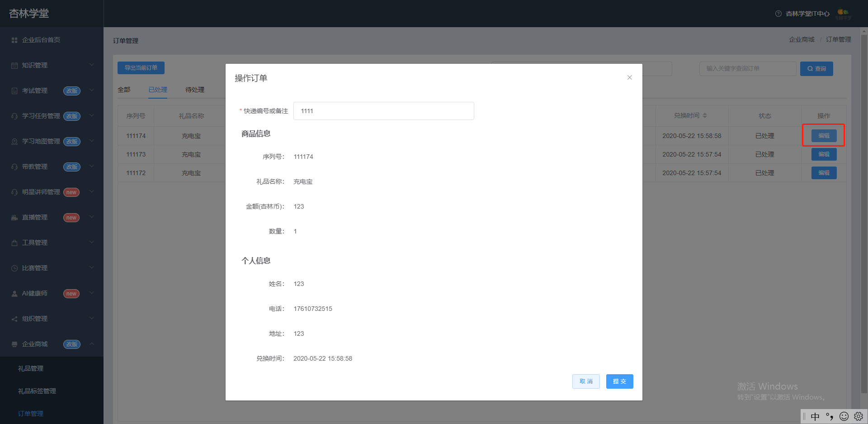The width and height of the screenshot is (868, 424).
Task: Click the 输入关键字查询订单 search field
Action: pos(748,69)
